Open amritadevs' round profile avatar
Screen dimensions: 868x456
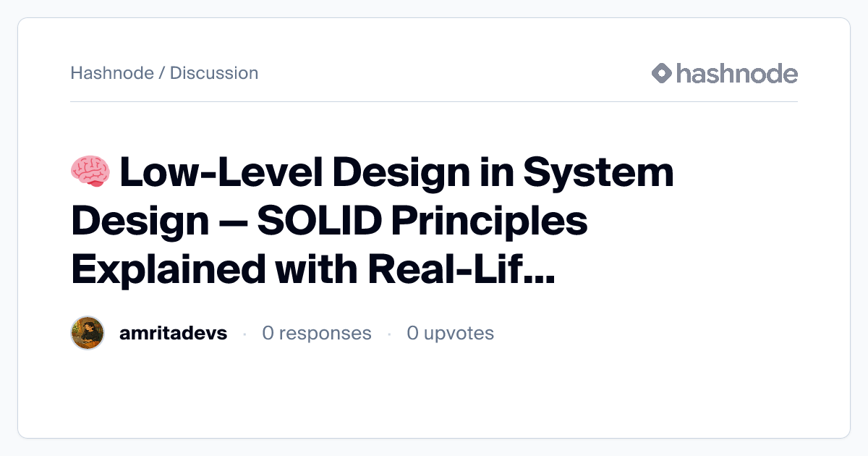(88, 333)
